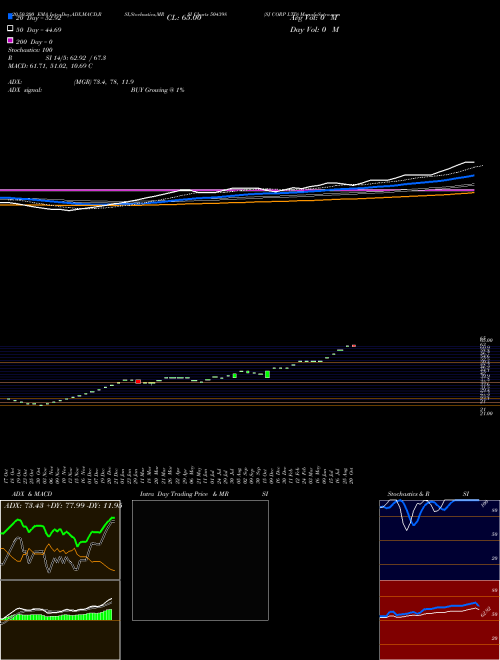The image size is (500, 660).
Task: Click the empty Intra Day Trading chart box
Action: click(200, 560)
